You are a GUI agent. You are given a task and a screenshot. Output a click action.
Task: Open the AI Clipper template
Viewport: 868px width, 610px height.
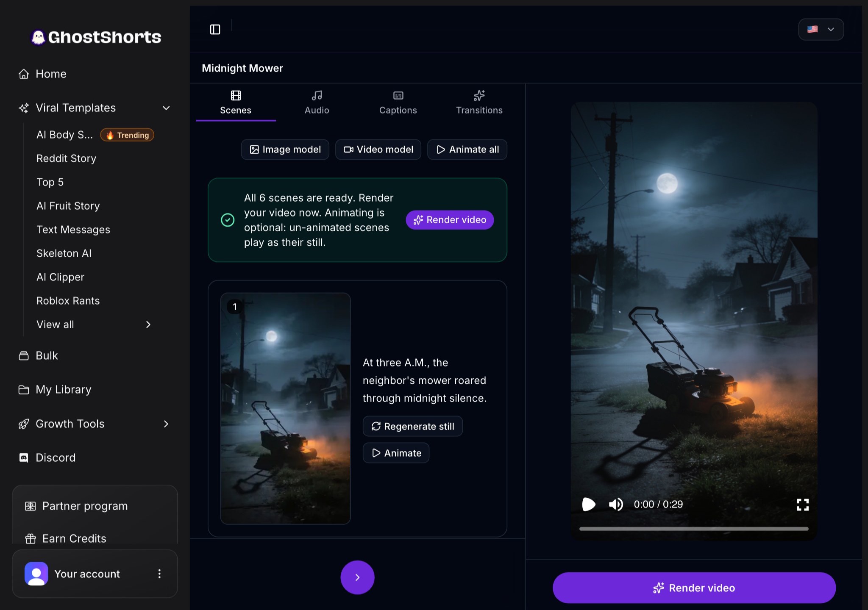(x=61, y=277)
